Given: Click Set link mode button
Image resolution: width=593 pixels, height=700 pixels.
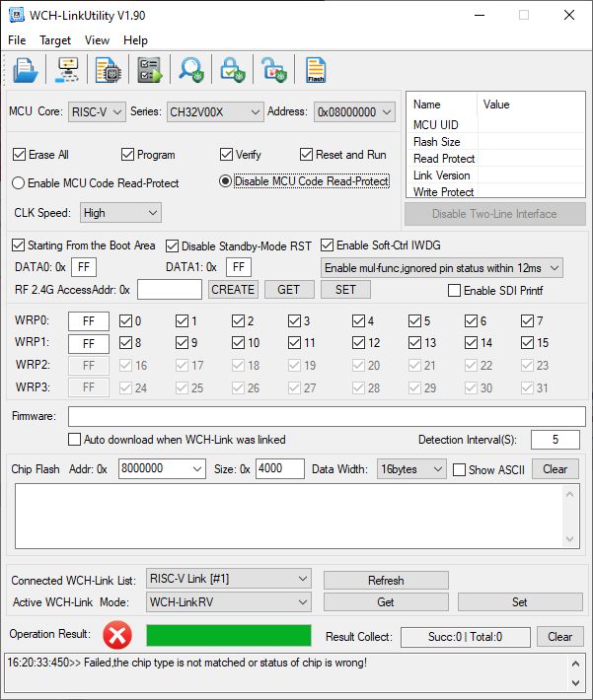Looking at the screenshot, I should point(520,601).
